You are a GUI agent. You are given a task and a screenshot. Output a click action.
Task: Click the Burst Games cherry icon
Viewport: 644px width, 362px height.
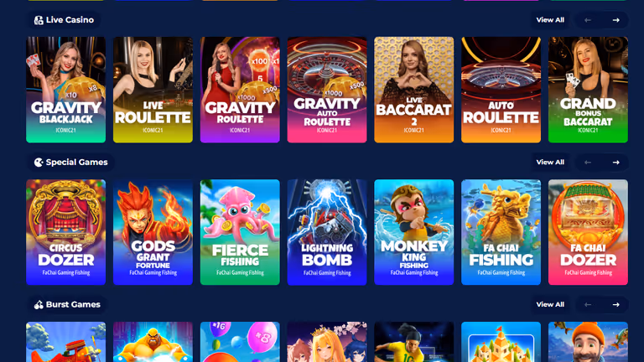[x=39, y=305]
